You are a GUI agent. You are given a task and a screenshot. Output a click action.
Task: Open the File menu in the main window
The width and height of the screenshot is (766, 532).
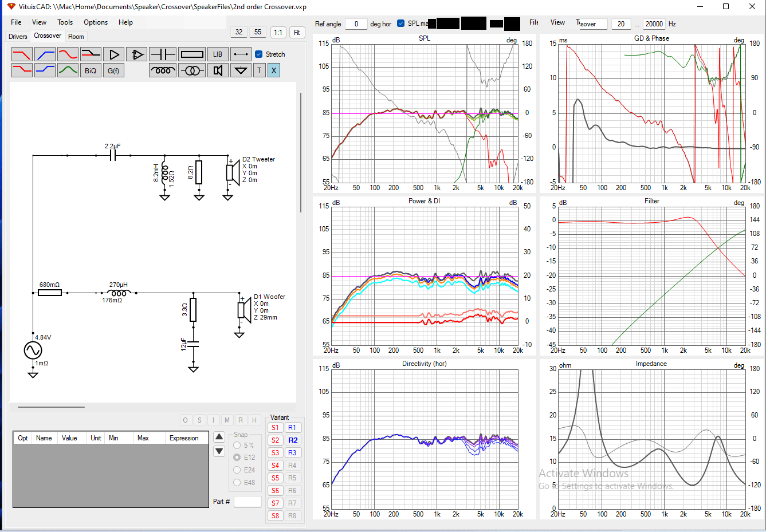[16, 22]
